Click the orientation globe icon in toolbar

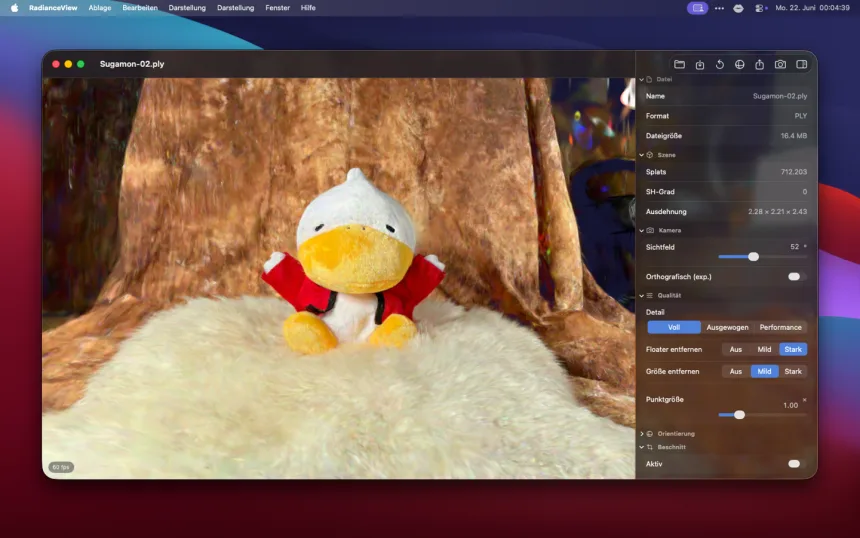(x=739, y=64)
